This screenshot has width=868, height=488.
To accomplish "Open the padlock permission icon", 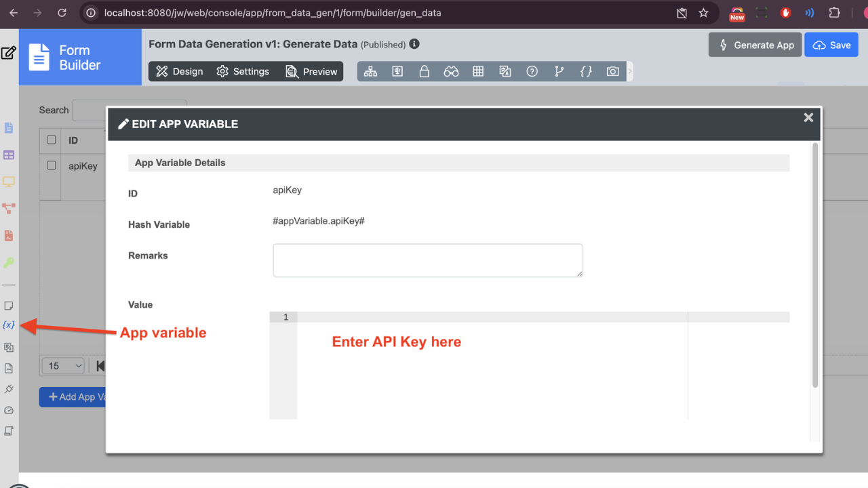I will [425, 71].
